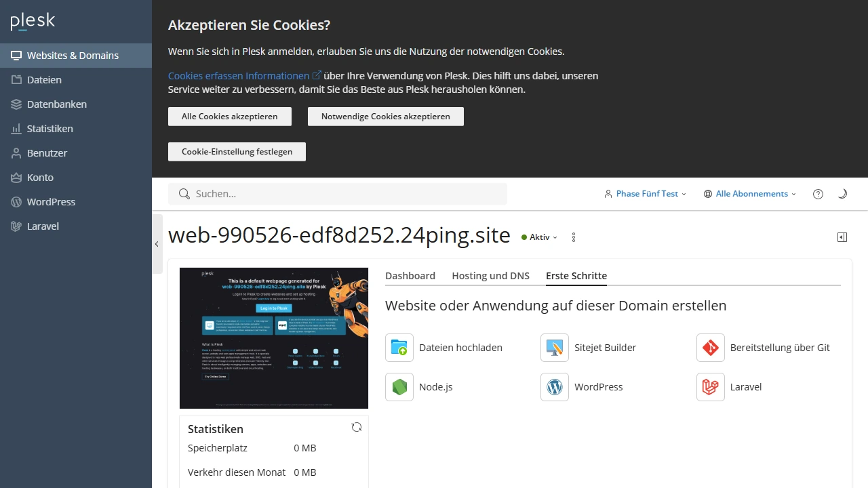Click Cookie-Einstellung festlegen button

click(237, 152)
